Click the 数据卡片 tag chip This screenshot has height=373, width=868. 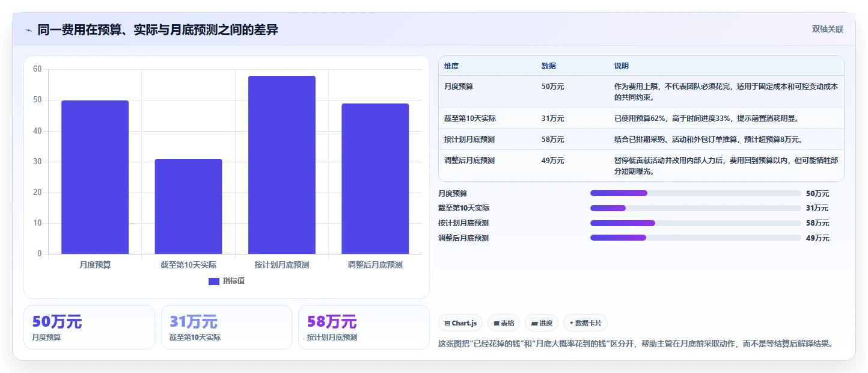585,323
